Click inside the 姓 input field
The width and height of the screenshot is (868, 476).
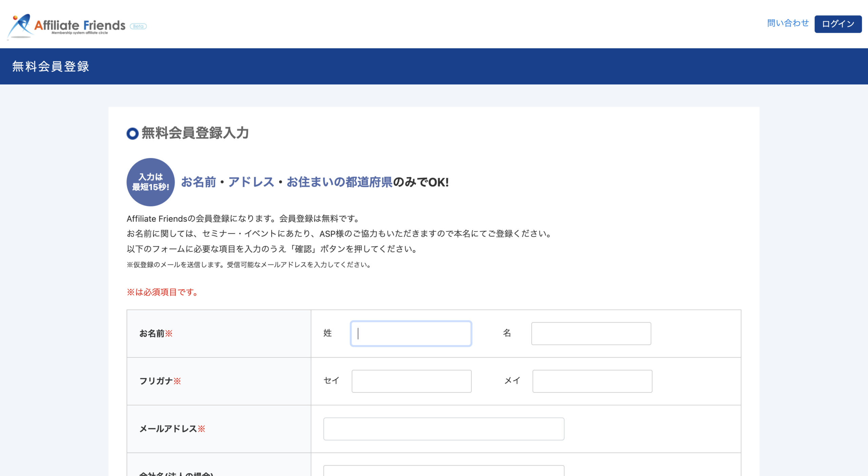tap(410, 334)
